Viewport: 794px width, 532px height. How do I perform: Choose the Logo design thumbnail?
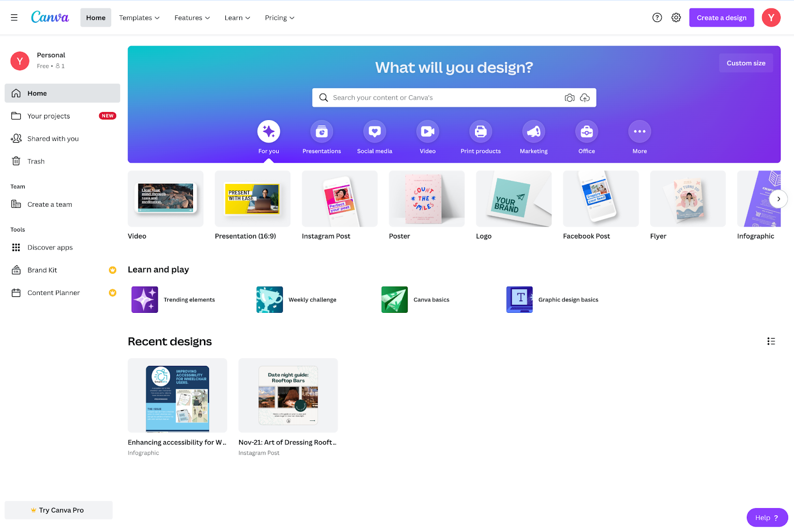[x=514, y=199]
